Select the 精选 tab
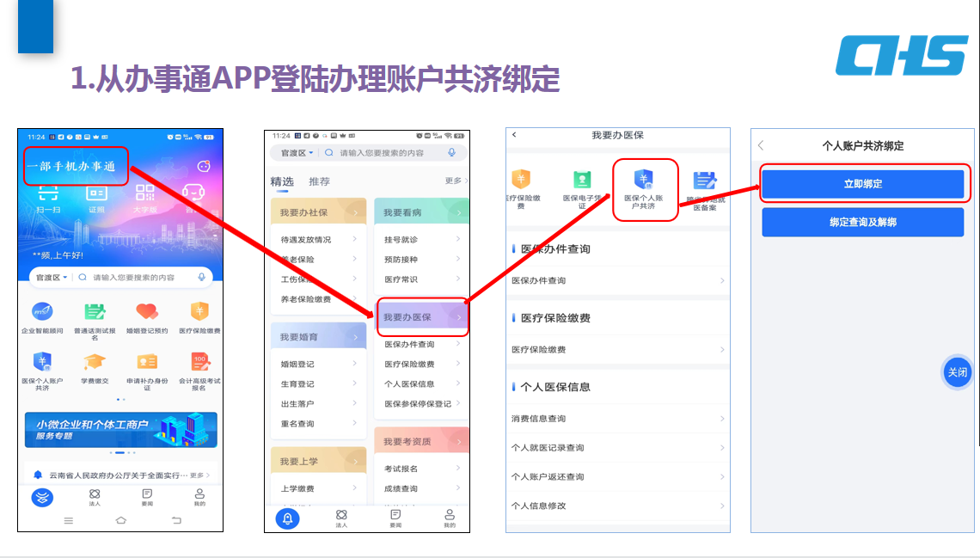This screenshot has width=980, height=558. [x=282, y=181]
